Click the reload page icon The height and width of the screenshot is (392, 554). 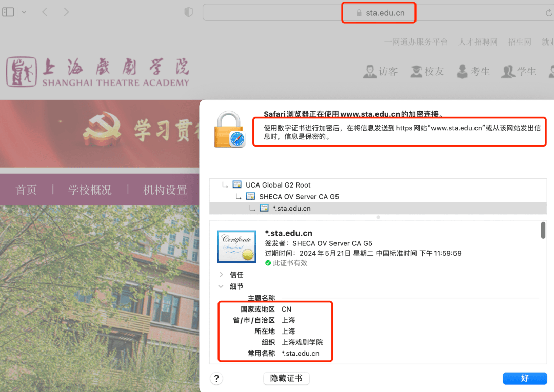tap(549, 13)
